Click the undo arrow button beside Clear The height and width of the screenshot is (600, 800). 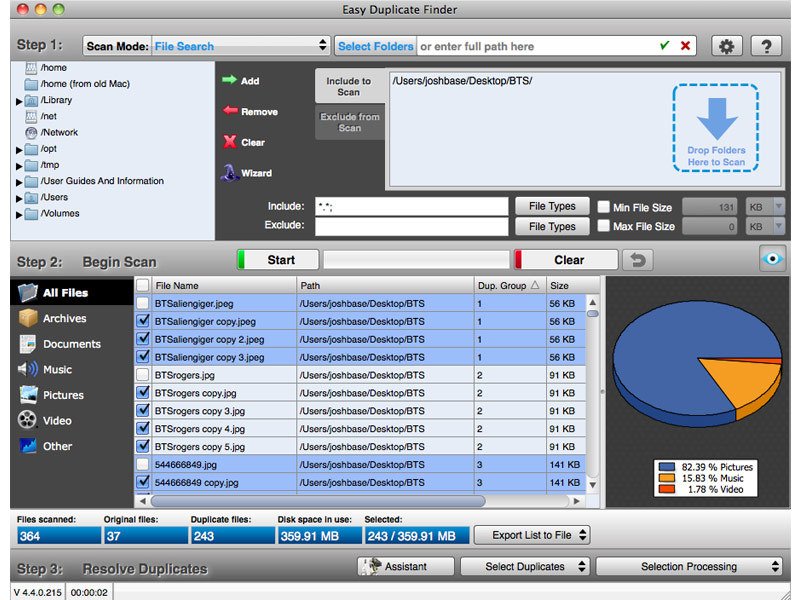pyautogui.click(x=637, y=260)
